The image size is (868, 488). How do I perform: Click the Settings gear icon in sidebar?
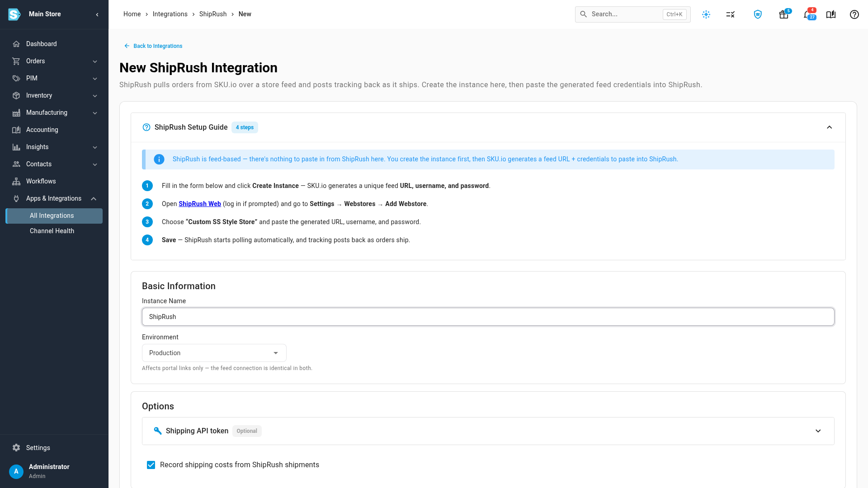tap(16, 448)
